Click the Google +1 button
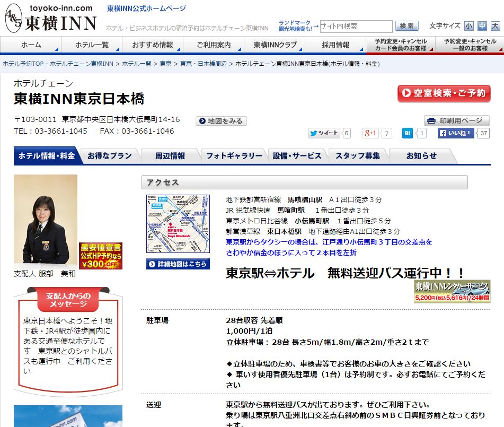This screenshot has width=504, height=427. tap(370, 133)
